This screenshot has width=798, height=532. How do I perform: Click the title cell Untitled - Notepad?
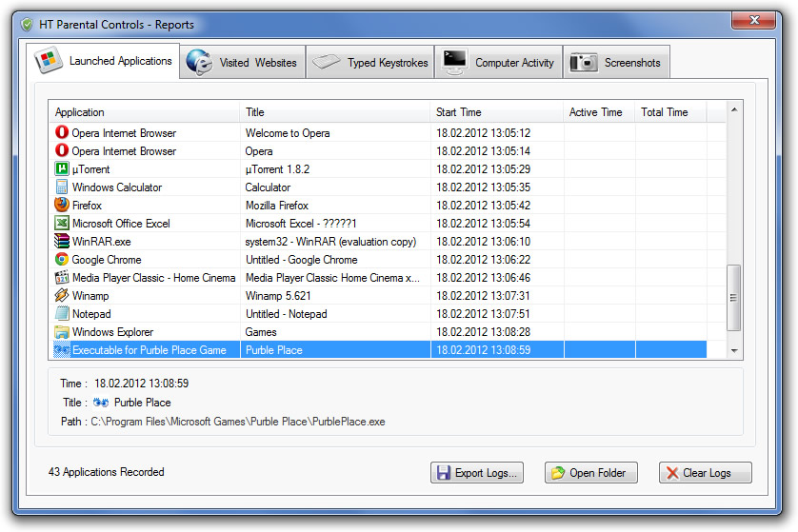click(286, 314)
